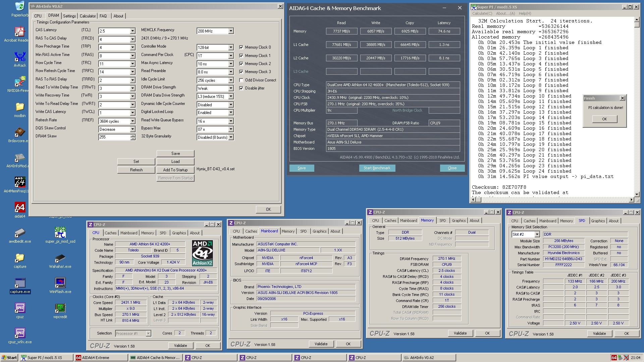Launch the super_pi_mod_ssd desktop icon
The width and height of the screenshot is (644, 362).
(x=60, y=232)
